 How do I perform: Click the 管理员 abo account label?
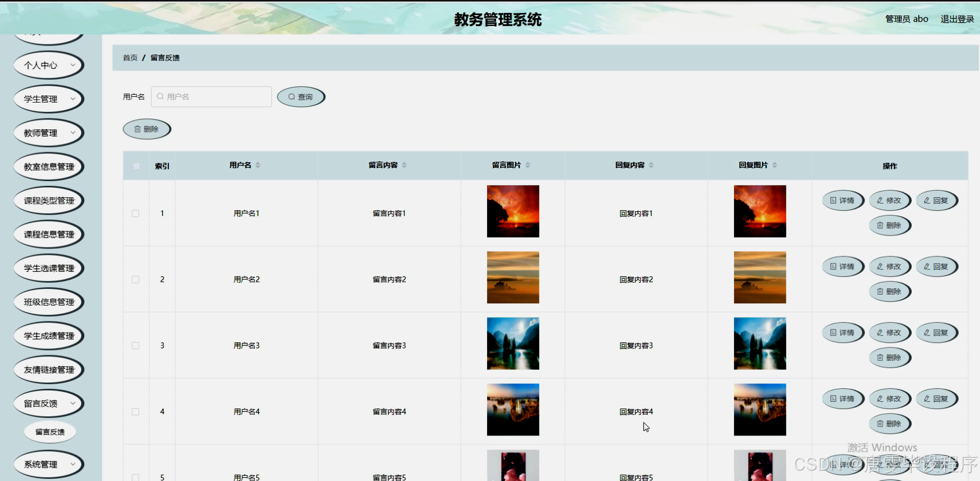[x=906, y=19]
